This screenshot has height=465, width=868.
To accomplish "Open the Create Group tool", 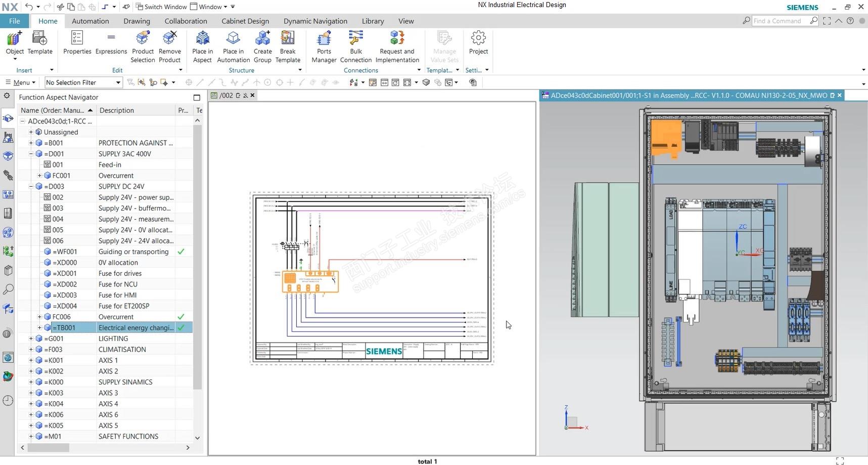I will [x=262, y=39].
